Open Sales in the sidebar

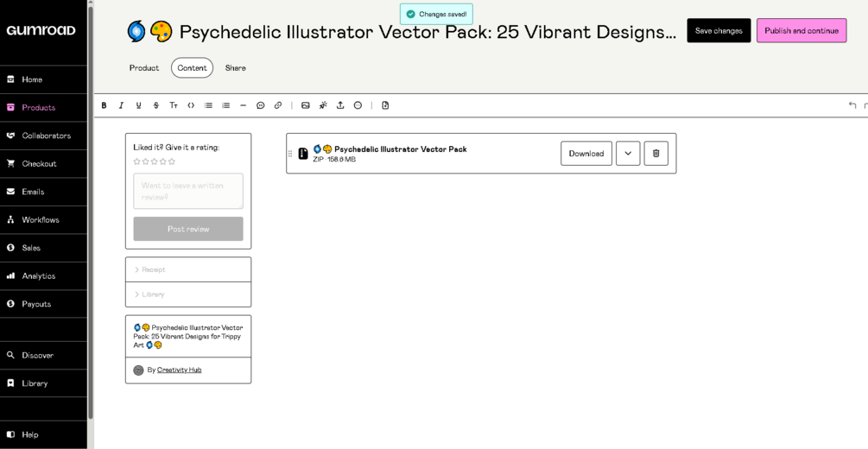[x=43, y=248]
